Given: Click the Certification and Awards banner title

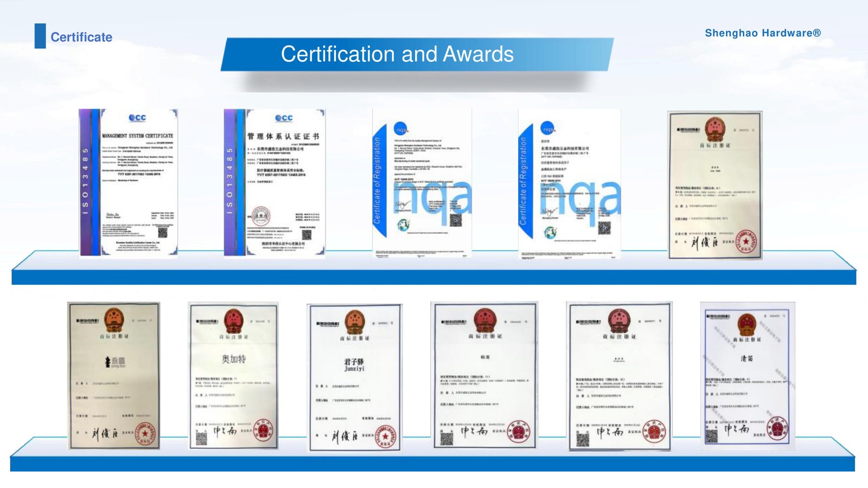Looking at the screenshot, I should tap(397, 54).
